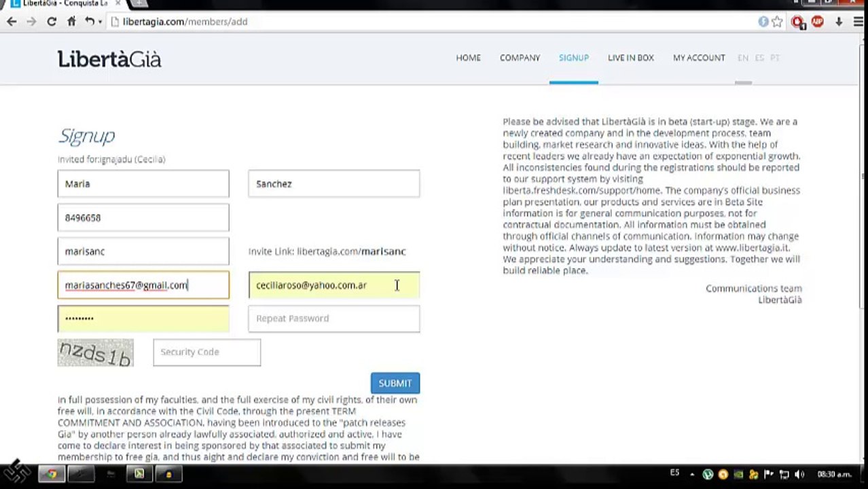Open the Adblock Plus ABP extension icon

coord(817,22)
